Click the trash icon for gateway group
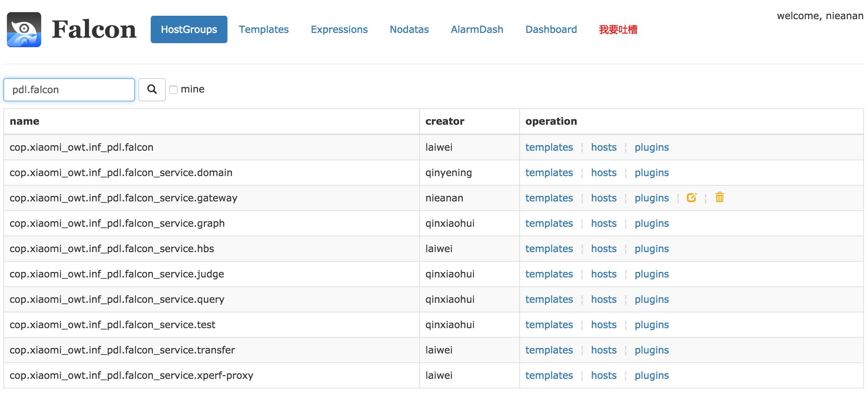 719,198
